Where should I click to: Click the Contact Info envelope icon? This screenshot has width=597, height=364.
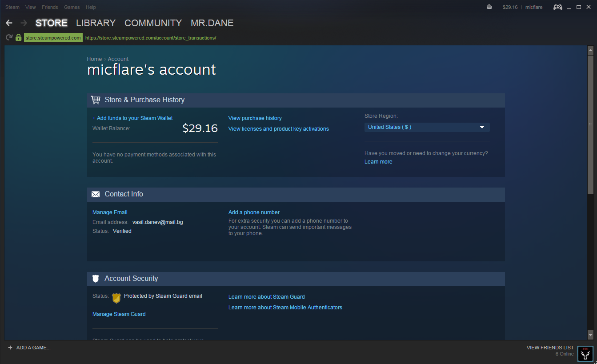(96, 194)
